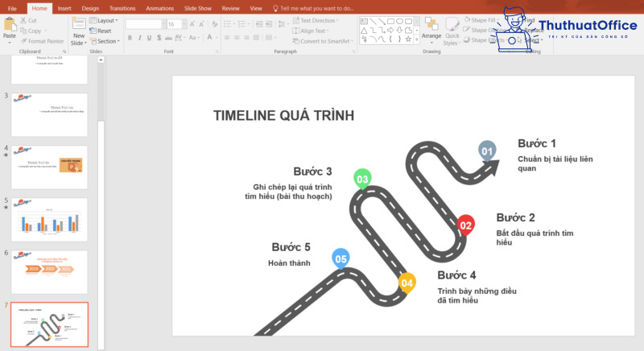Open the Text Direction dropdown

tap(316, 20)
